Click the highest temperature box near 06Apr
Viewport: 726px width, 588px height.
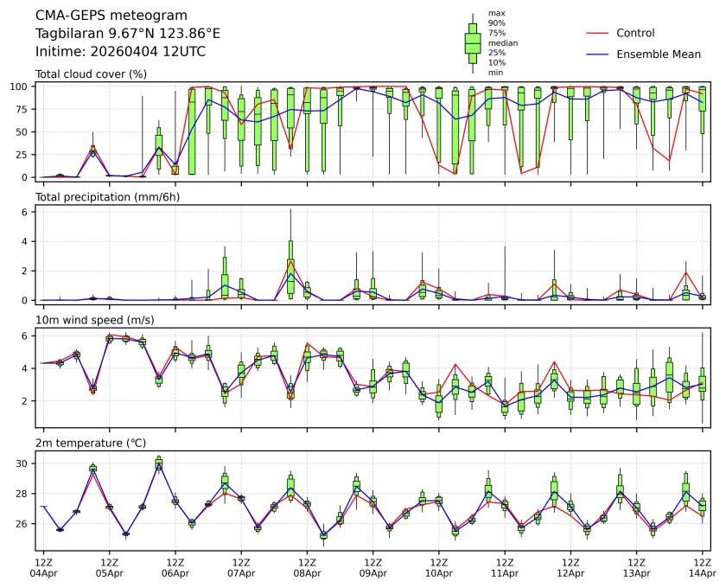pyautogui.click(x=159, y=464)
